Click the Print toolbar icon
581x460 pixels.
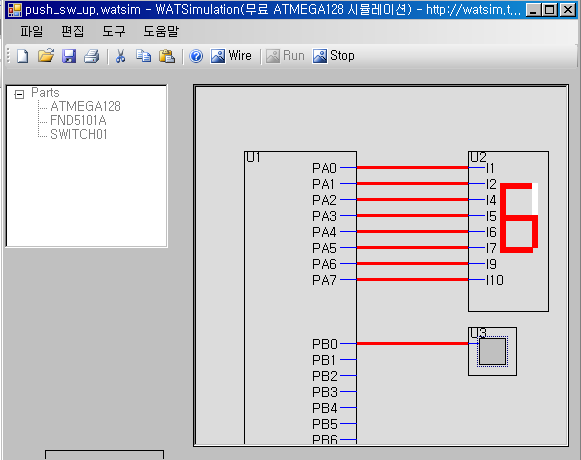(92, 56)
